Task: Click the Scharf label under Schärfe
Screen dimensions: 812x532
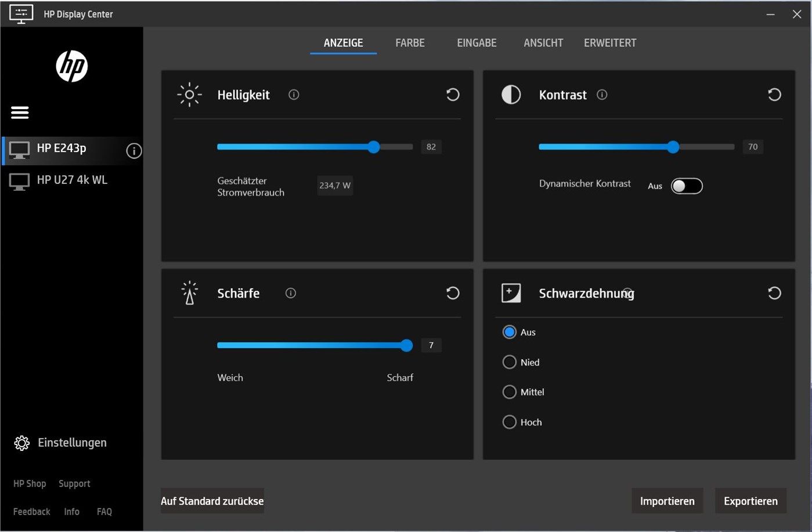Action: (x=400, y=377)
